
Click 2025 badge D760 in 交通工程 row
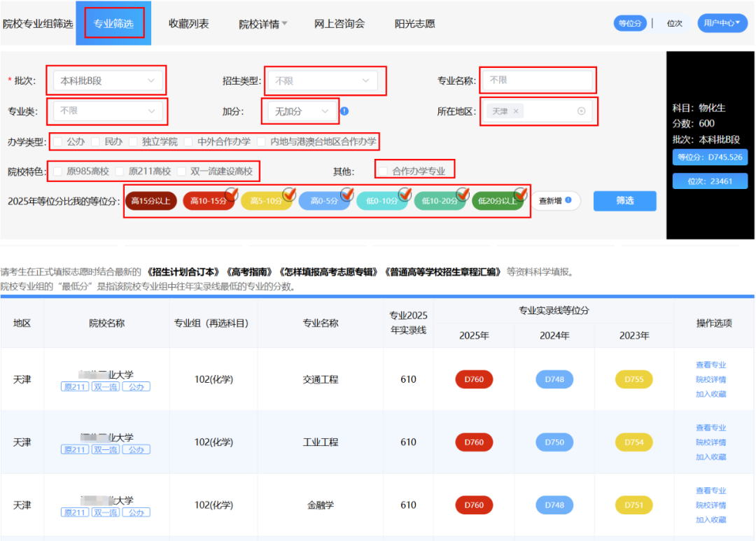tap(474, 379)
